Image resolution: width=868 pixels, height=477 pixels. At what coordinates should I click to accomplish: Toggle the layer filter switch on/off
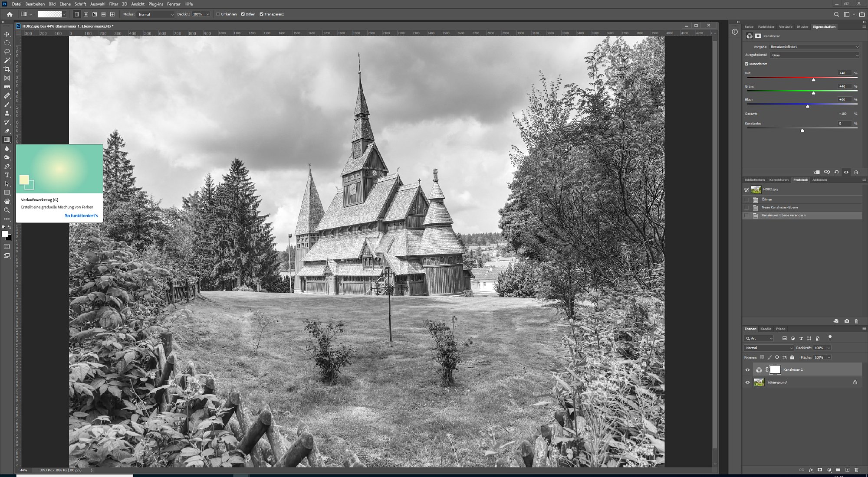[830, 337]
